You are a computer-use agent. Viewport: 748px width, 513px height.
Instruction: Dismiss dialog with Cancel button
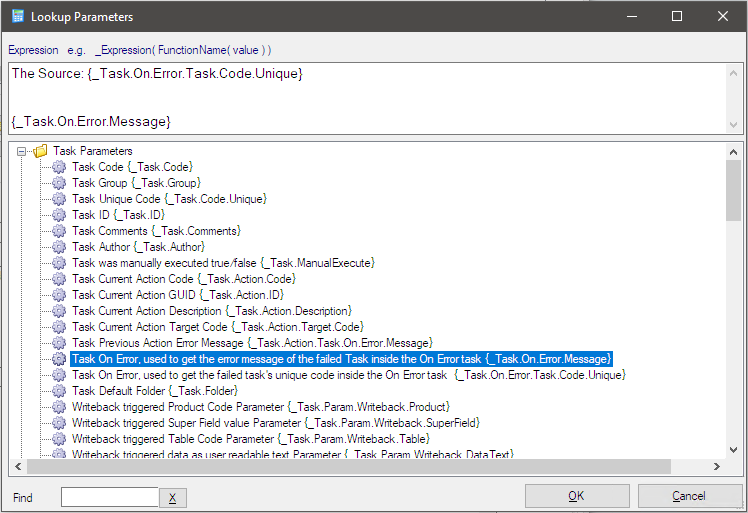coord(688,496)
